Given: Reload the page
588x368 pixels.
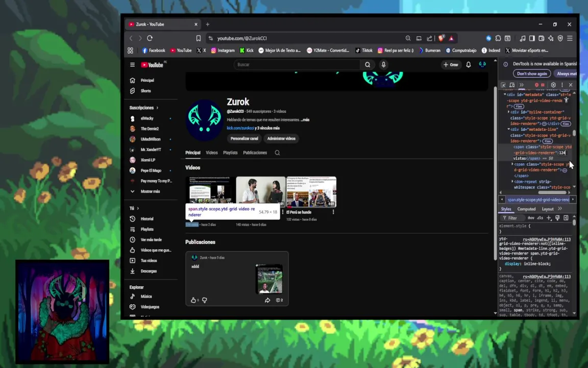Looking at the screenshot, I should pyautogui.click(x=150, y=38).
